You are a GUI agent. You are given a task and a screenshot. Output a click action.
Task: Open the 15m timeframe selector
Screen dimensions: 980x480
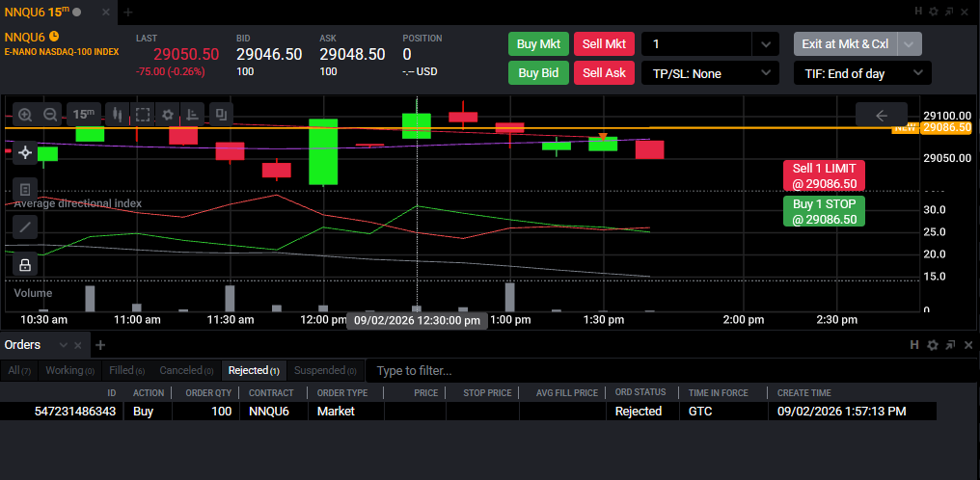point(84,115)
